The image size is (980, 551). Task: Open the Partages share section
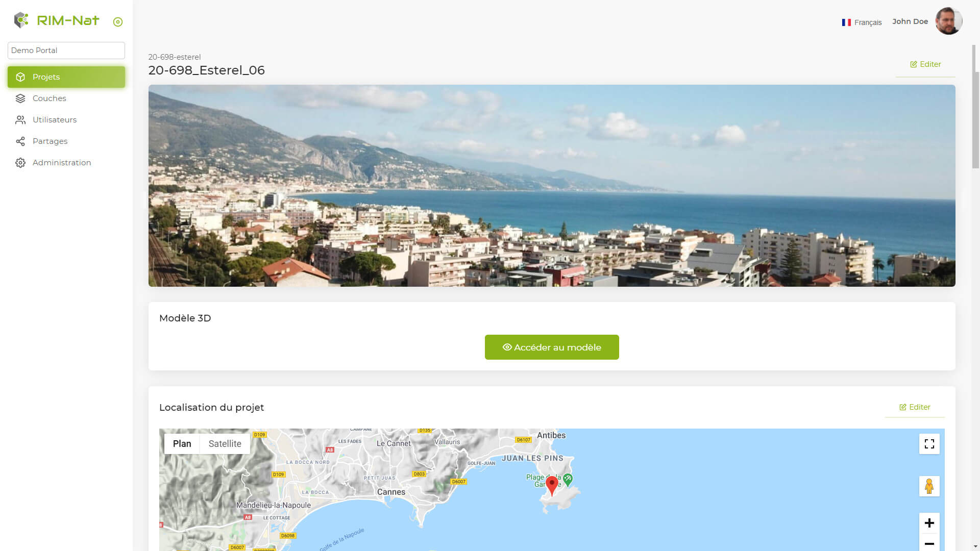coord(50,141)
